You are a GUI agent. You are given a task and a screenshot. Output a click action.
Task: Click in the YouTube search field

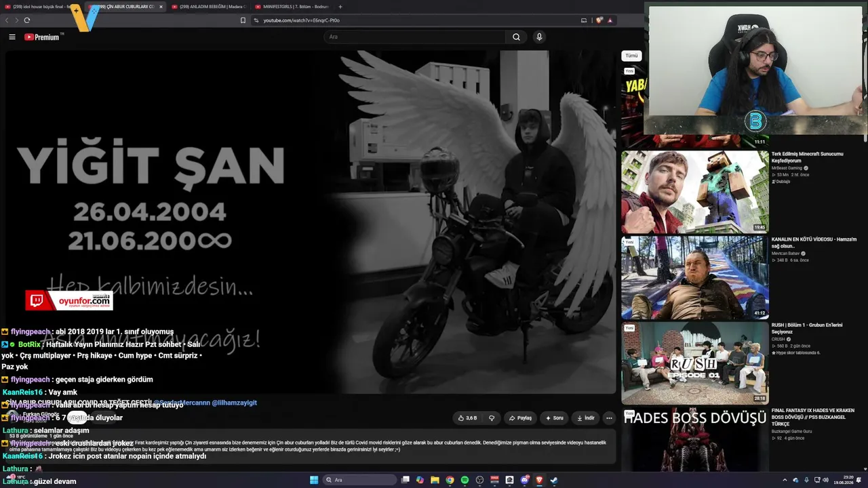tap(415, 37)
